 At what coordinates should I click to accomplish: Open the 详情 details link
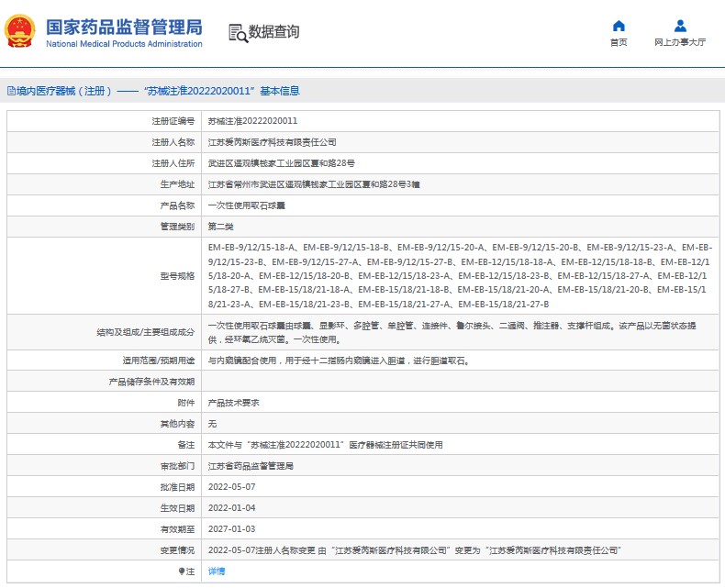(x=217, y=571)
